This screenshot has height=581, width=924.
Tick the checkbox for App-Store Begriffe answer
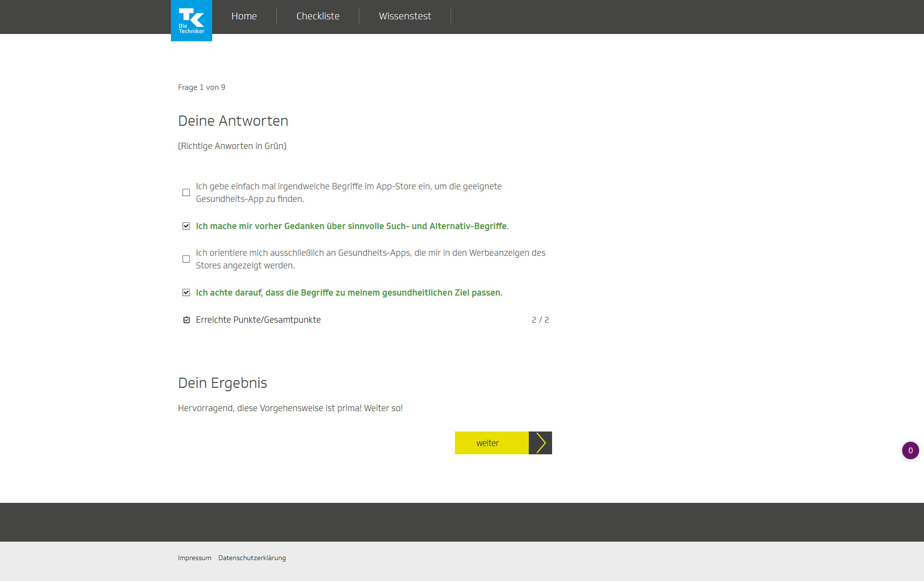pyautogui.click(x=186, y=193)
